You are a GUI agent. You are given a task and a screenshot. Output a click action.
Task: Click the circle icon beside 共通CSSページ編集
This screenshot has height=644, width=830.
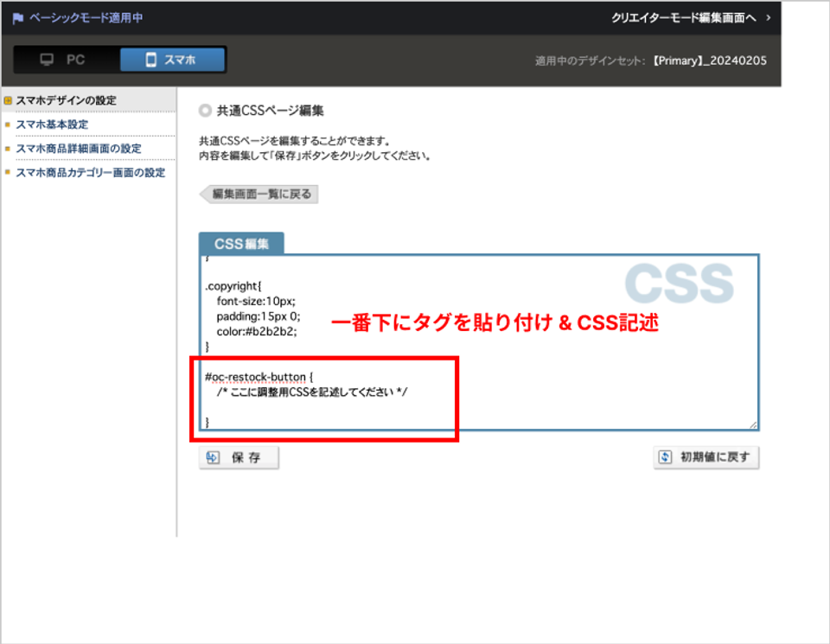(205, 111)
